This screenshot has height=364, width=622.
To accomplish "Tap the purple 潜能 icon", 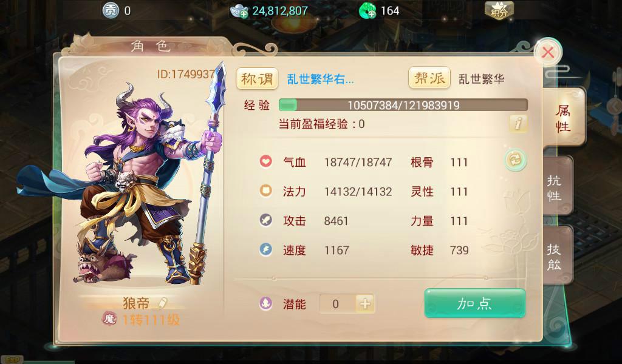I will click(x=266, y=304).
